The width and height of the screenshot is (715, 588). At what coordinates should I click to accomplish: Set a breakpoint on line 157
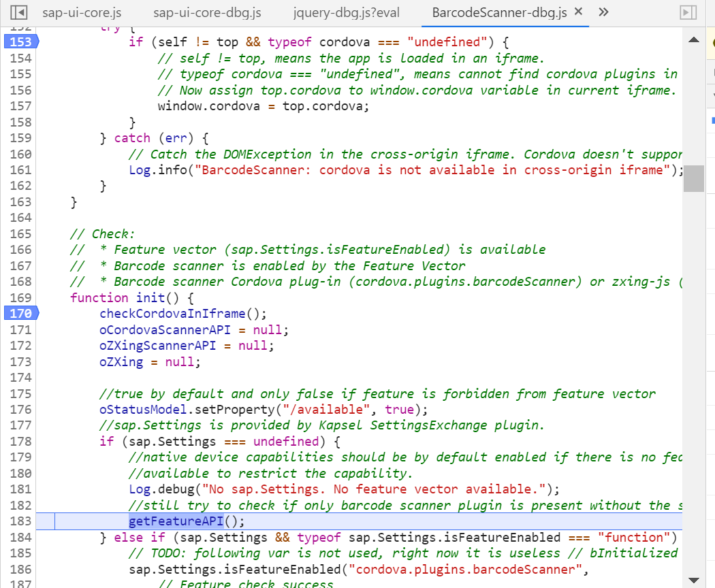pyautogui.click(x=20, y=105)
